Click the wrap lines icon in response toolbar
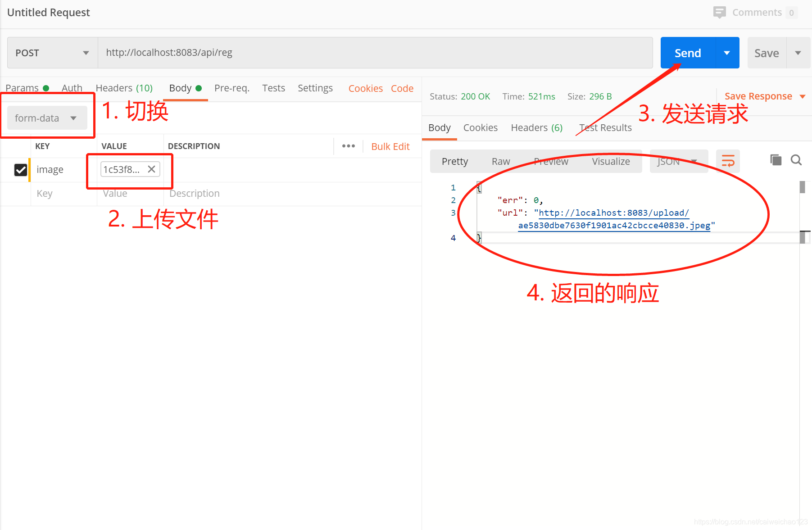 (728, 161)
